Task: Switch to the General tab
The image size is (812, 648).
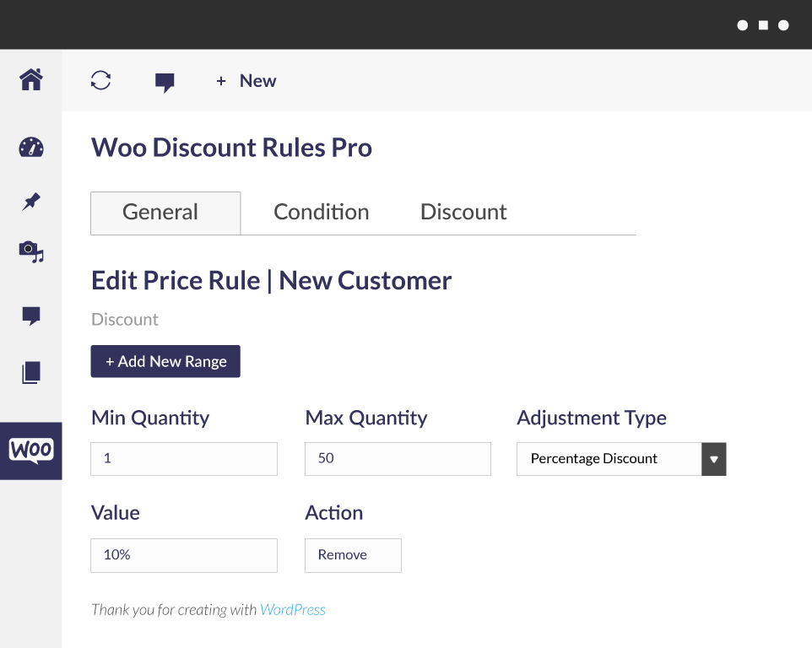Action: click(x=165, y=213)
